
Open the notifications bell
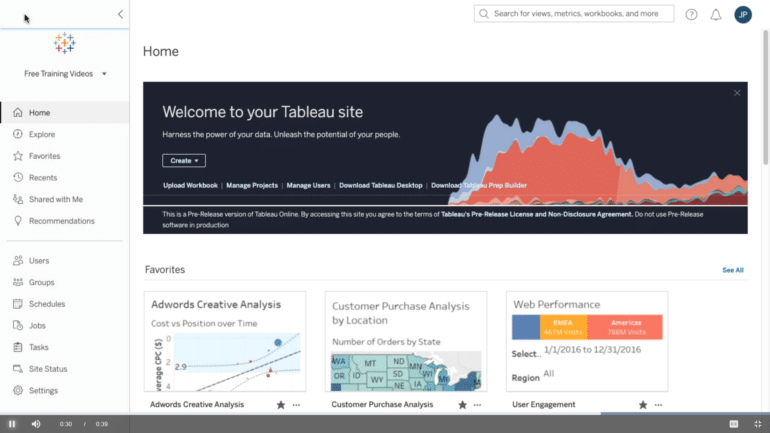pos(716,15)
